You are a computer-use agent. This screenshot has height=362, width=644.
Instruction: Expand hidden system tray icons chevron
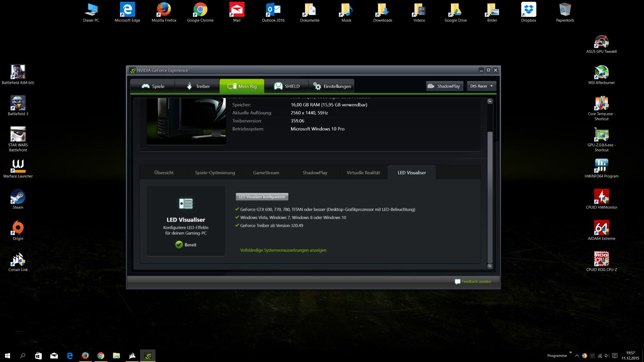point(577,356)
